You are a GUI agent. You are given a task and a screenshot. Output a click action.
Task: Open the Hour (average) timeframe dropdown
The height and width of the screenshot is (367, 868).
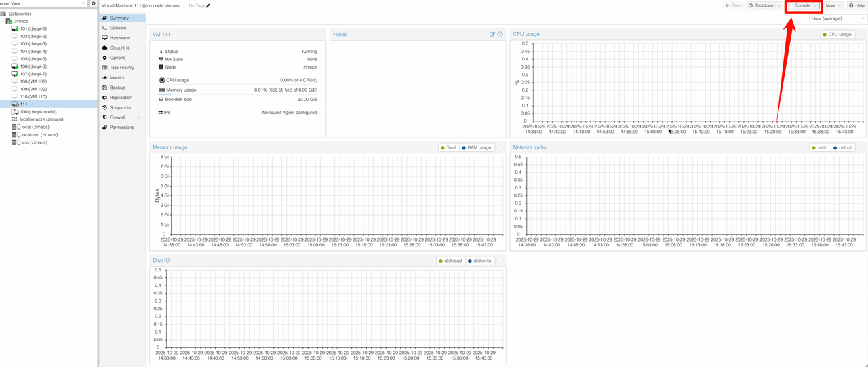click(x=837, y=18)
